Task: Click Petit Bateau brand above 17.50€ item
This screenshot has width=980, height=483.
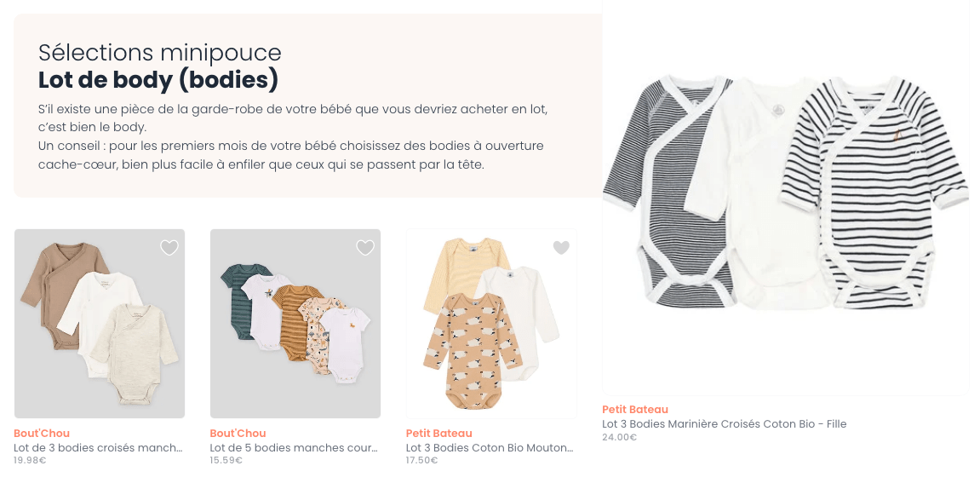Action: (x=439, y=433)
